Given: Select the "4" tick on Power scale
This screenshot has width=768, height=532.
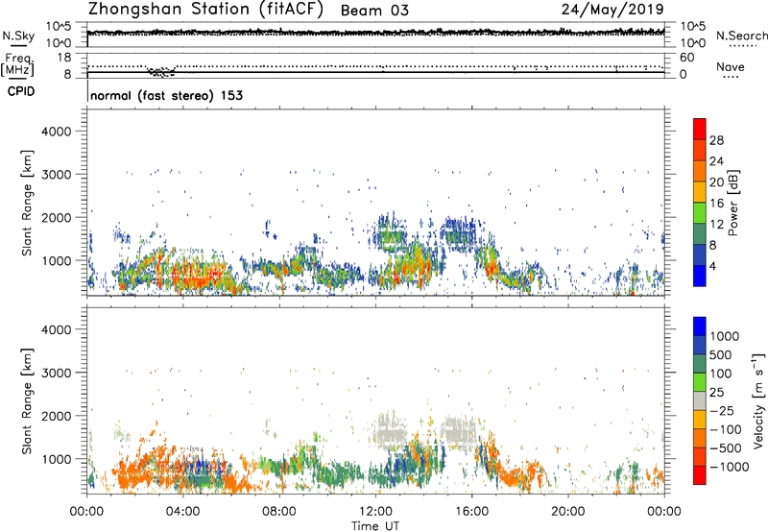Looking at the screenshot, I should tap(713, 267).
